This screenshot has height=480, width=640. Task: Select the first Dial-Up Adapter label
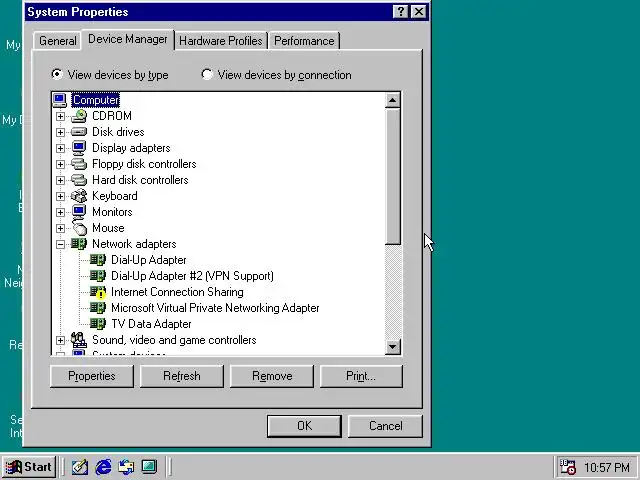[149, 260]
